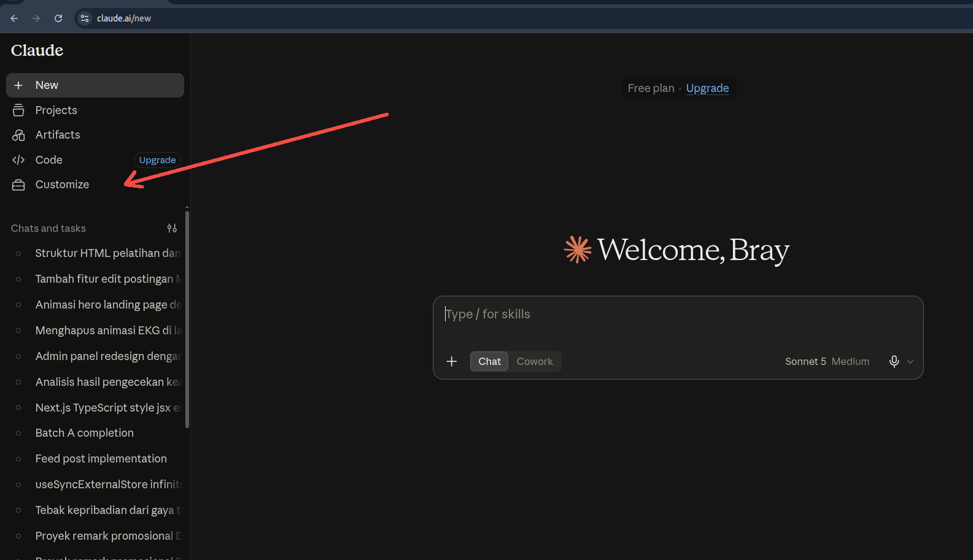Open chat "Tebak kepribadian dari gaya"
The image size is (973, 560).
point(95,510)
